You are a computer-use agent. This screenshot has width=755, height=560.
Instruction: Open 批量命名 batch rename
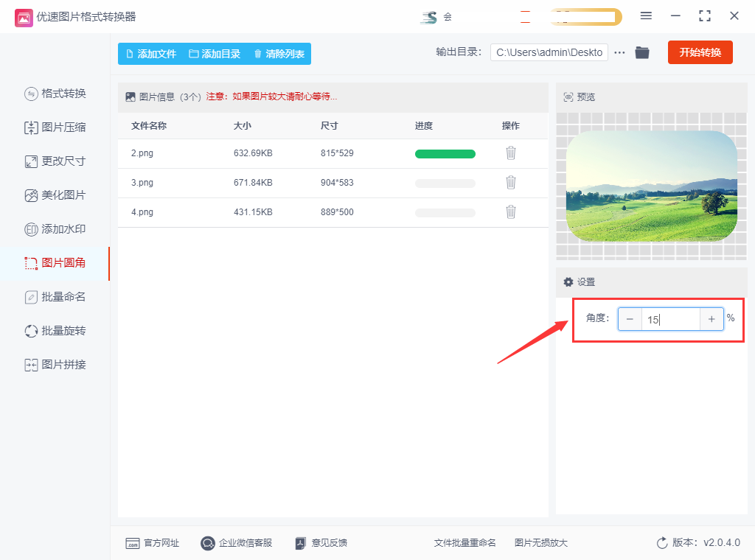pyautogui.click(x=55, y=297)
